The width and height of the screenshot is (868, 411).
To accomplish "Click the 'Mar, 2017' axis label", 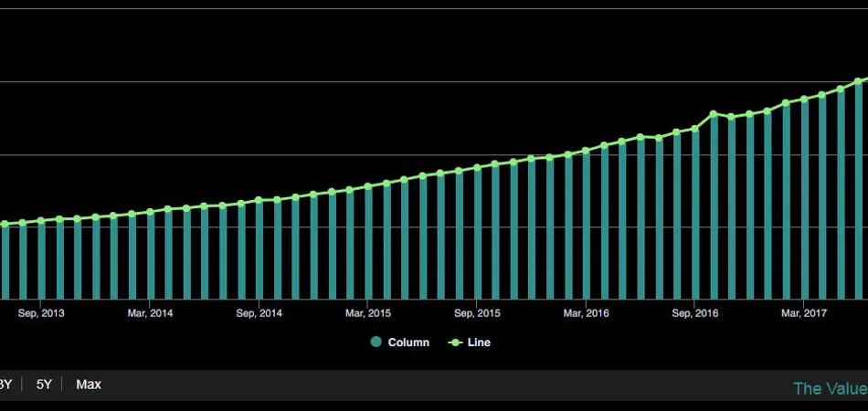I will pos(804,313).
